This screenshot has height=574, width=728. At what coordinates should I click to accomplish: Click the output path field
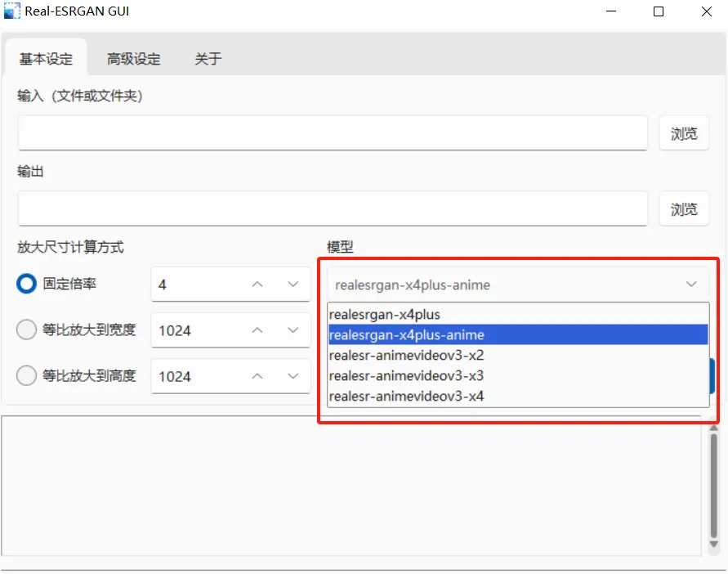[x=333, y=209]
